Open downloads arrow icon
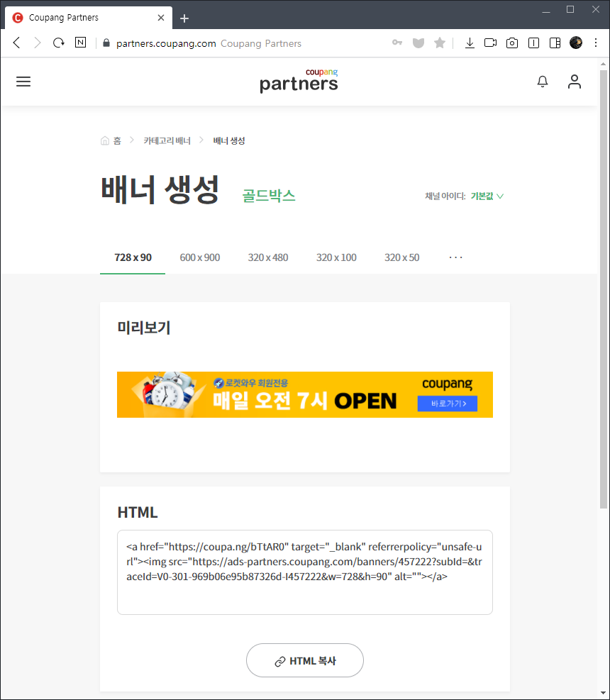The image size is (610, 700). pos(470,43)
